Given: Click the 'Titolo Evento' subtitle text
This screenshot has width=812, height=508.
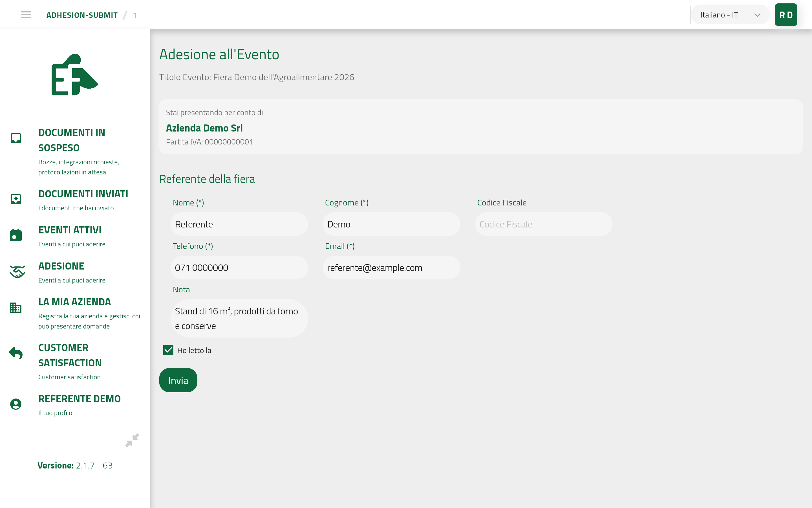Looking at the screenshot, I should click(257, 77).
